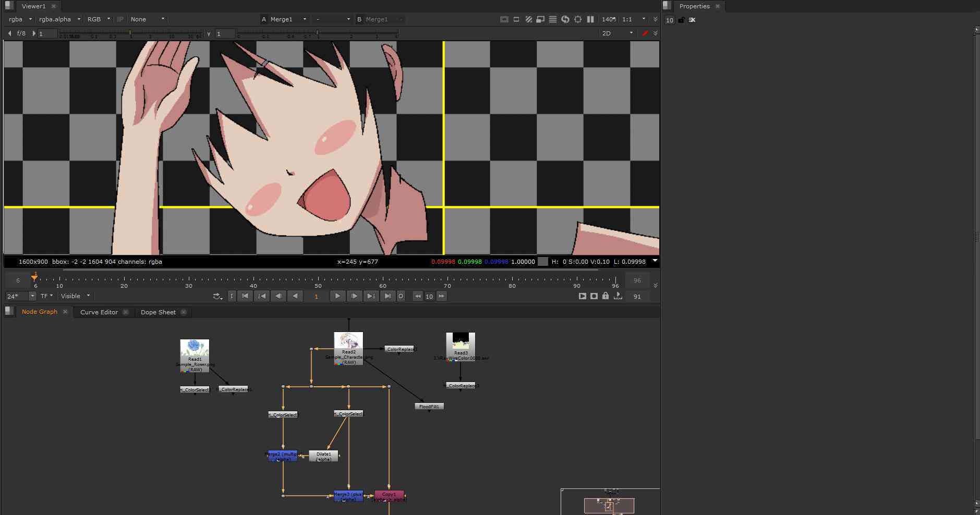This screenshot has height=515, width=980.
Task: Select the Node Graph tab
Action: tap(40, 312)
